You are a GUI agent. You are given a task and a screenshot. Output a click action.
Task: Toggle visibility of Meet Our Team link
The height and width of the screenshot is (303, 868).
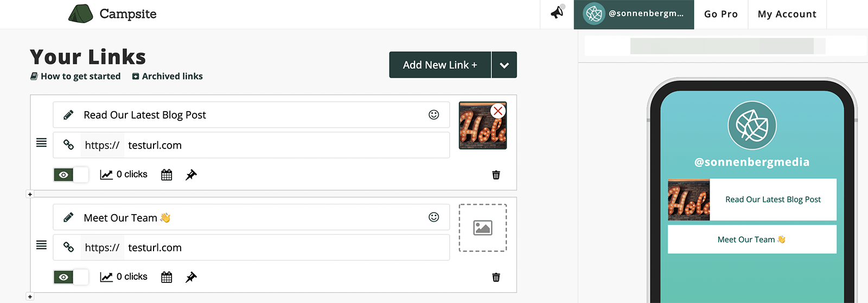point(71,277)
